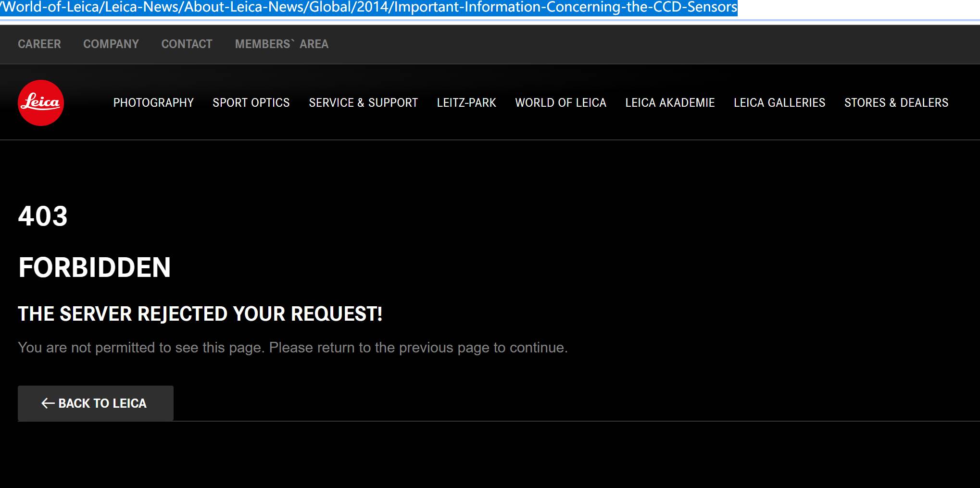
Task: Open the Service & Support menu
Action: (364, 103)
